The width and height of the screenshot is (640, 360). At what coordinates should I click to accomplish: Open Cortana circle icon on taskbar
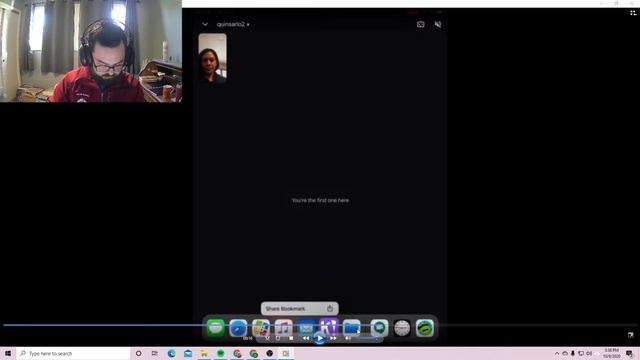click(138, 353)
